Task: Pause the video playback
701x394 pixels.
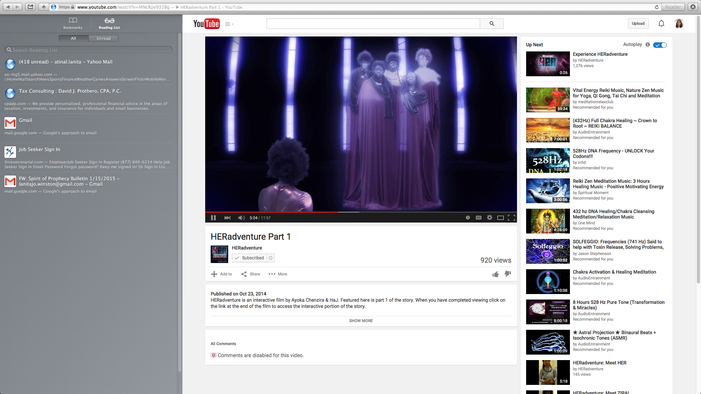Action: (x=213, y=218)
